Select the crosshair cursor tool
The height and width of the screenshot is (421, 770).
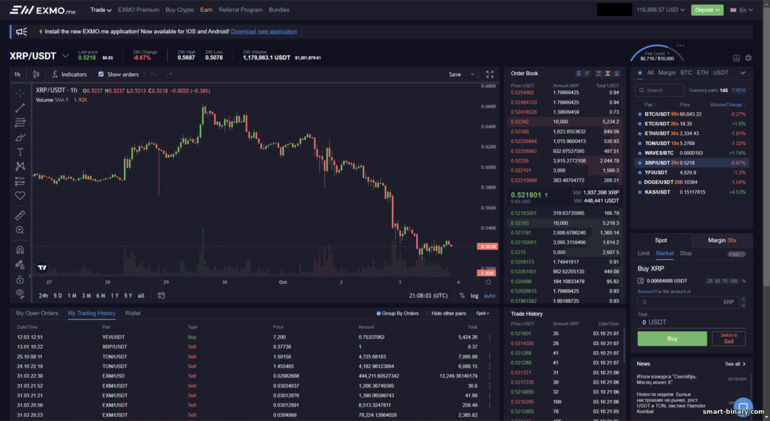coord(20,93)
